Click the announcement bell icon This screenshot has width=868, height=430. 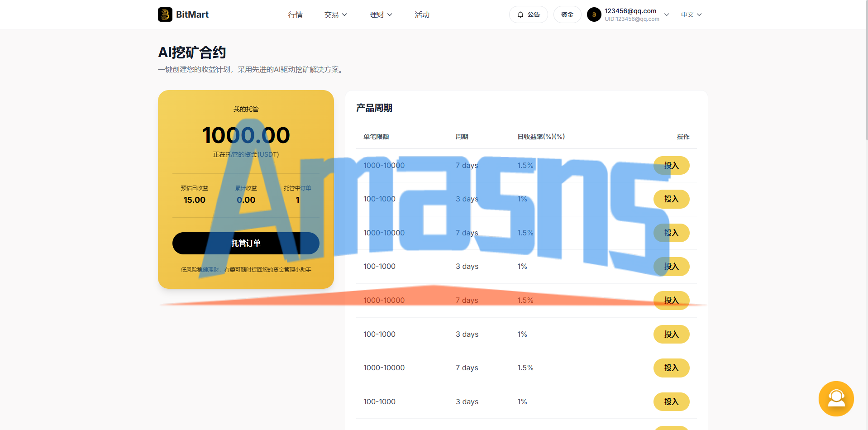520,14
